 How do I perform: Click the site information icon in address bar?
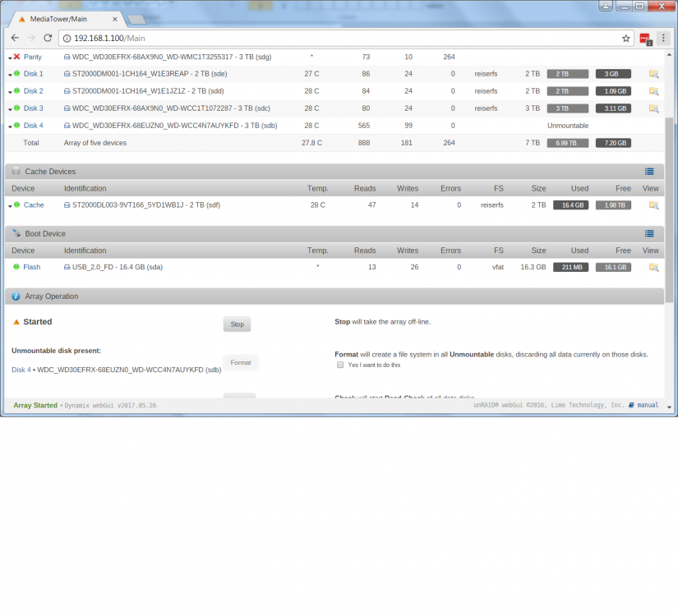pyautogui.click(x=67, y=39)
